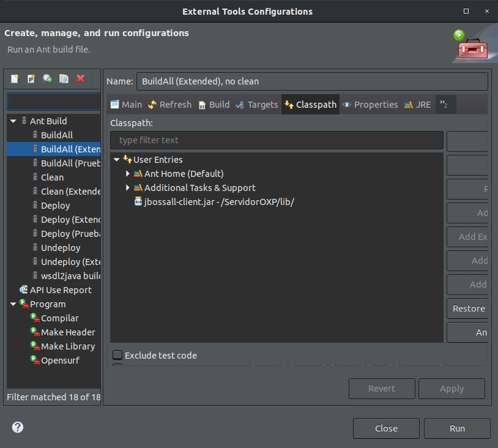
Task: Show hidden tabs overflow chevron
Action: pos(444,105)
